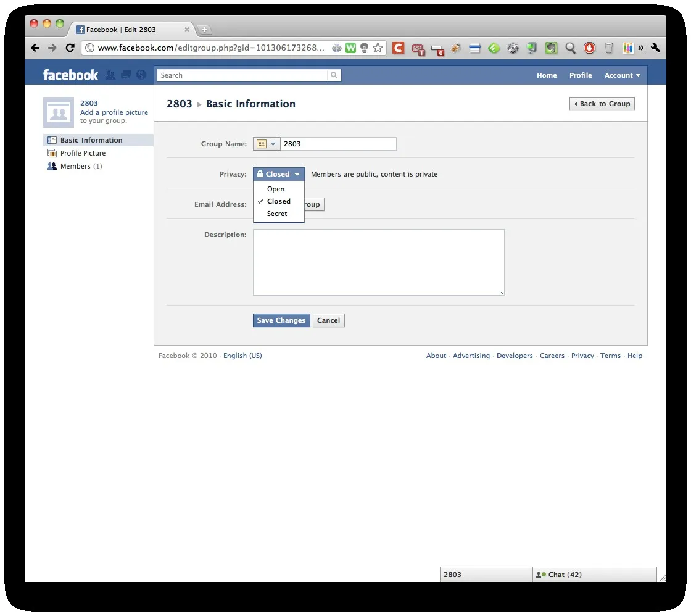Viewport: 691px width, 616px height.
Task: Expand the Account dropdown menu
Action: click(x=623, y=75)
